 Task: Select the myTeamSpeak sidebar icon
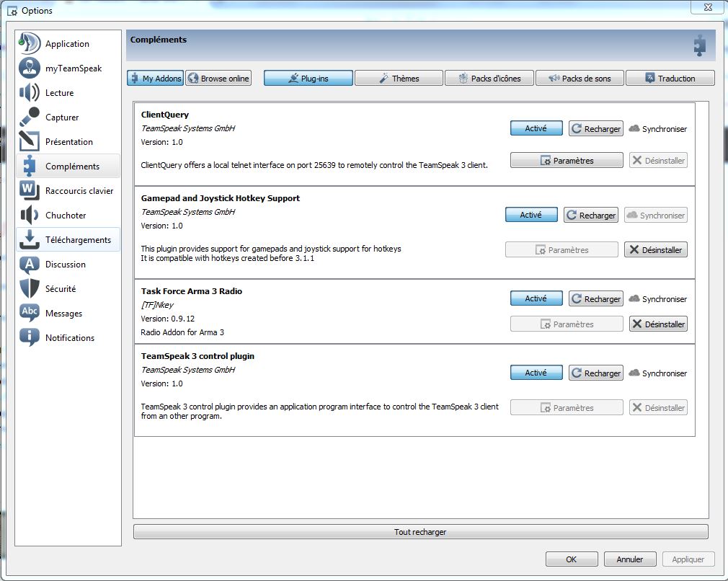pyautogui.click(x=30, y=68)
